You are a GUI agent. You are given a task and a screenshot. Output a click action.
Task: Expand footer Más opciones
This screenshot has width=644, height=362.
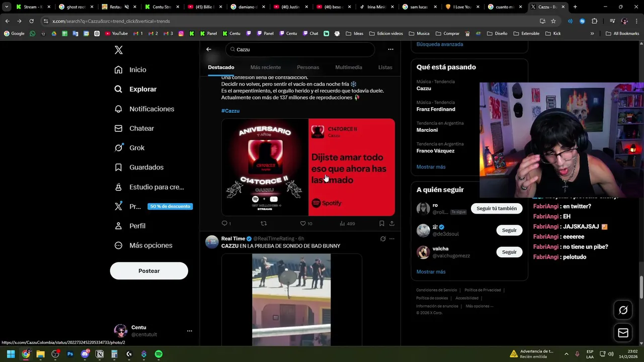coord(479,306)
